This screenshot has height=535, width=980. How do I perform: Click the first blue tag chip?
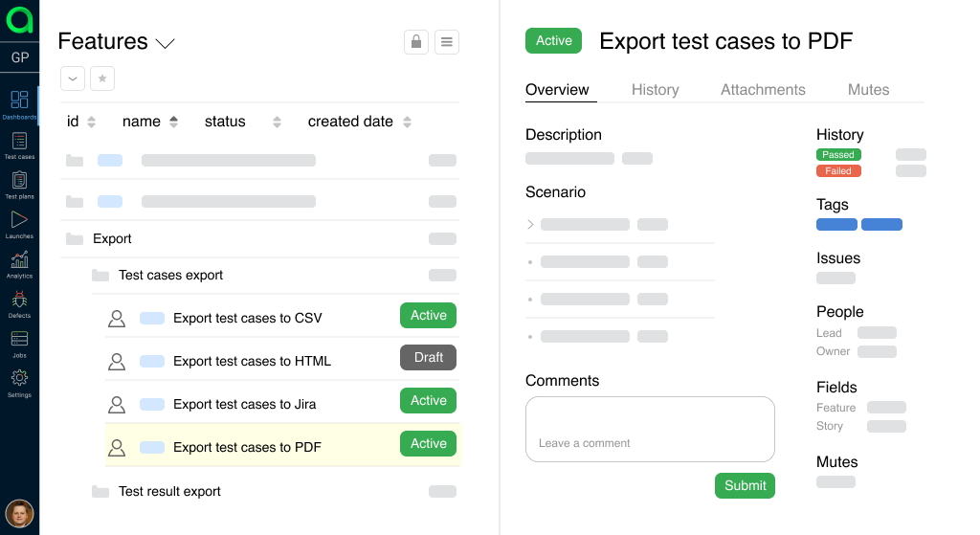click(x=836, y=225)
